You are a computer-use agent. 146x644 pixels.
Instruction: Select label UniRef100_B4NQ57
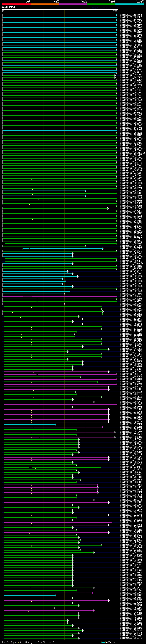131,80
